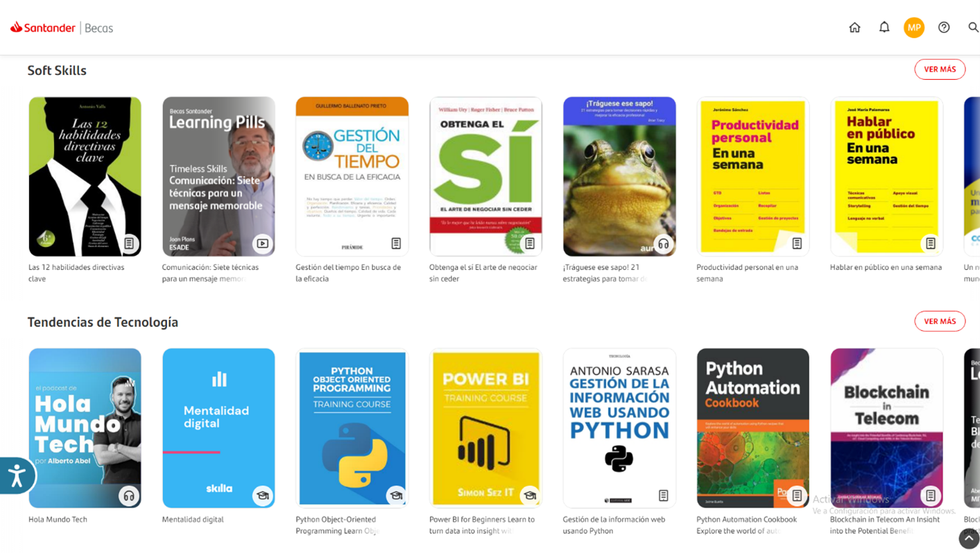Open the Obtenga el Sí book cover

point(485,176)
